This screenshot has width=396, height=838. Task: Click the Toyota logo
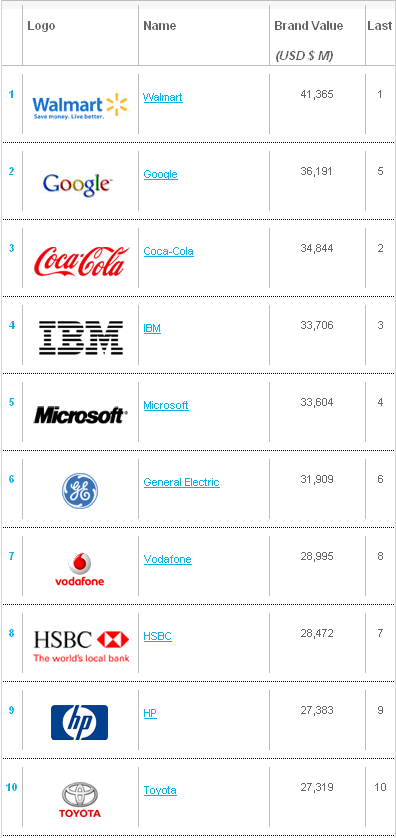pos(80,800)
